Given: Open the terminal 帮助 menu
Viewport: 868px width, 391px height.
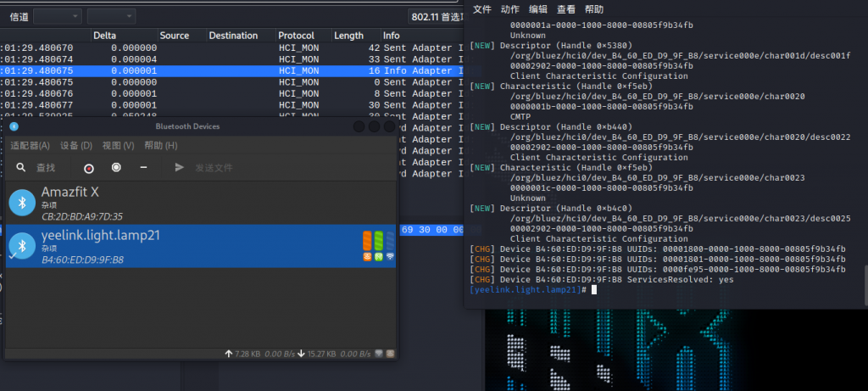Looking at the screenshot, I should click(x=594, y=9).
